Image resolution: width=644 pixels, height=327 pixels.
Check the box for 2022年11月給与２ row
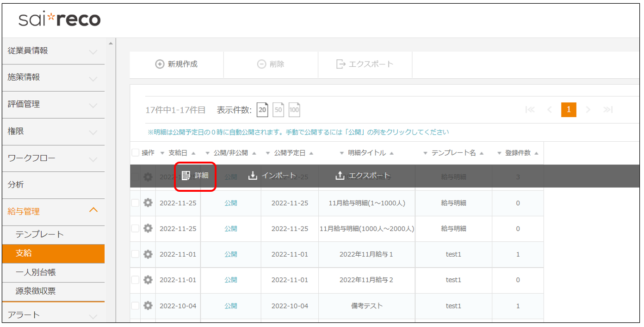136,280
